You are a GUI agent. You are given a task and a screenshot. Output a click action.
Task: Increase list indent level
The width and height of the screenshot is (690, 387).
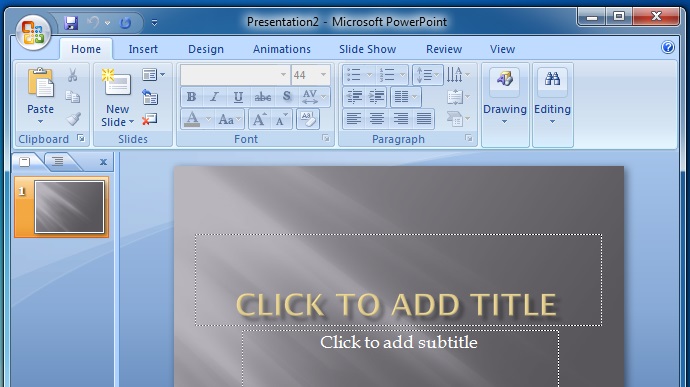coord(376,97)
